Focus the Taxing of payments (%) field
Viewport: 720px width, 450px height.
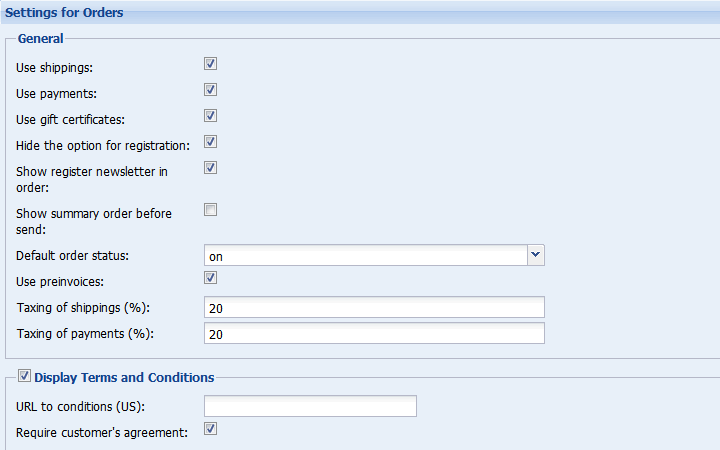point(374,333)
